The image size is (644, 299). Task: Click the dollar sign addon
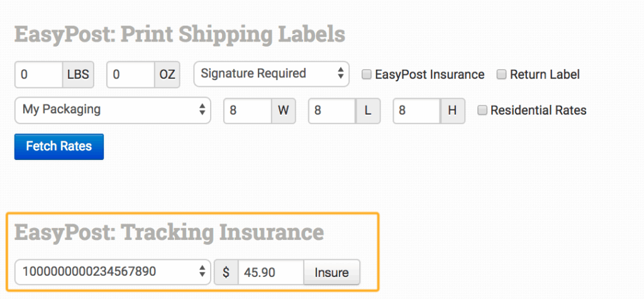[x=226, y=273]
